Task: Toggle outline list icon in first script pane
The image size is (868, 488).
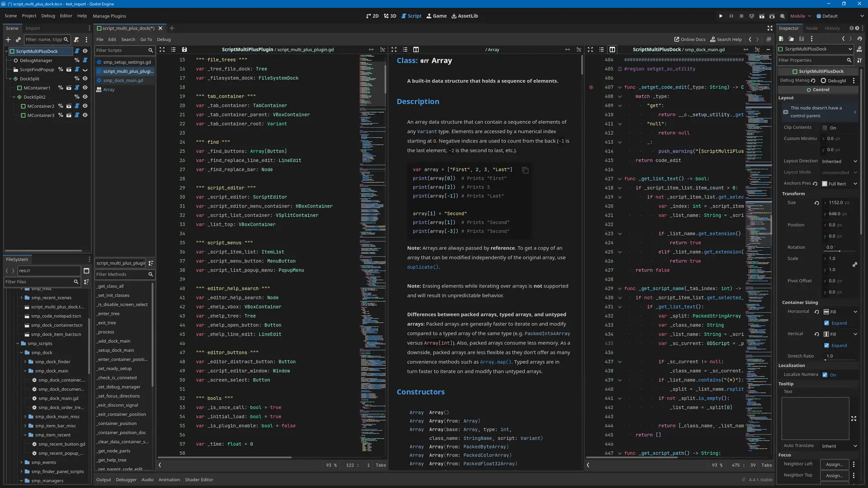Action: pyautogui.click(x=173, y=50)
